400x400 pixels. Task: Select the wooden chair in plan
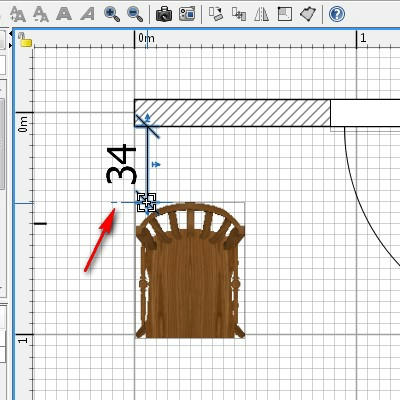(x=190, y=270)
